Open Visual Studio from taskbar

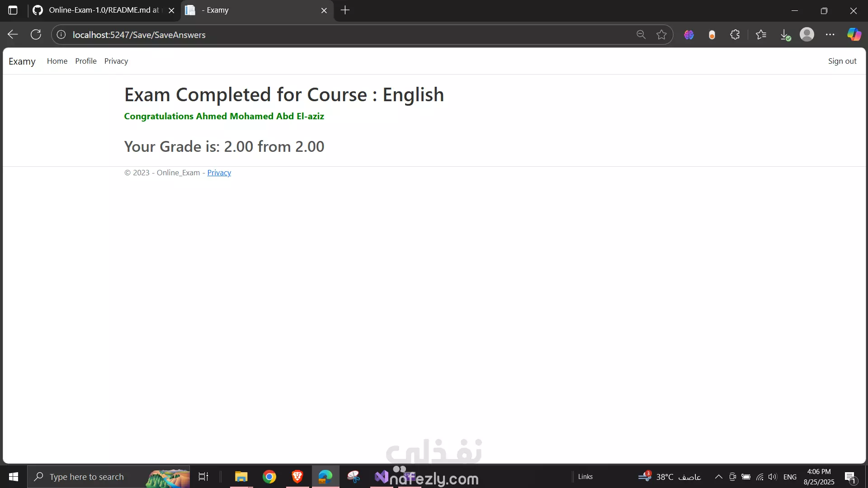point(382,477)
